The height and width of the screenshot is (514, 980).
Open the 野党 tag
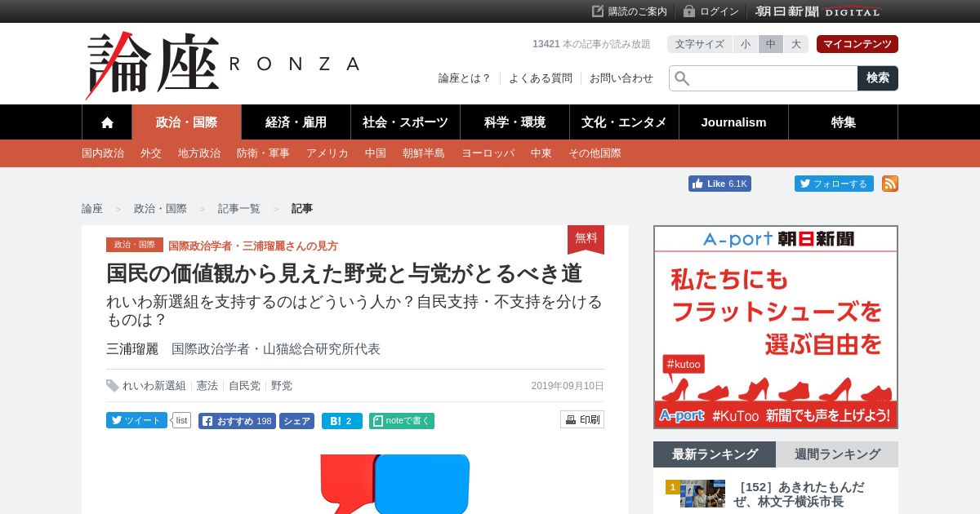[x=282, y=386]
